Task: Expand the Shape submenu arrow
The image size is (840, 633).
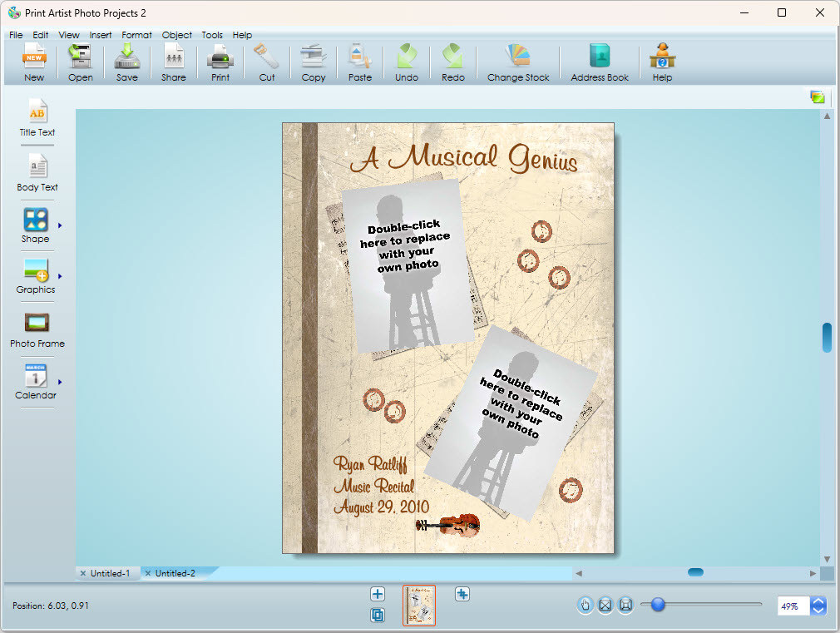Action: click(60, 225)
